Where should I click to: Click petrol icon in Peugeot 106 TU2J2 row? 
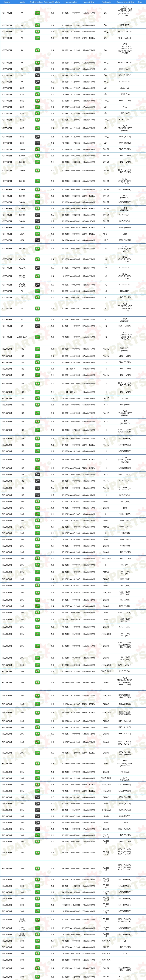point(37,398)
